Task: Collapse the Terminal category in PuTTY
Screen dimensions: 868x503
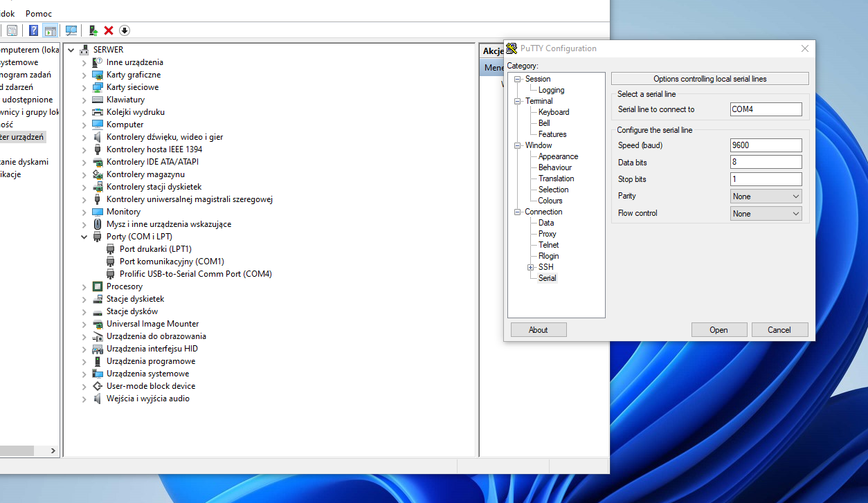Action: point(517,101)
